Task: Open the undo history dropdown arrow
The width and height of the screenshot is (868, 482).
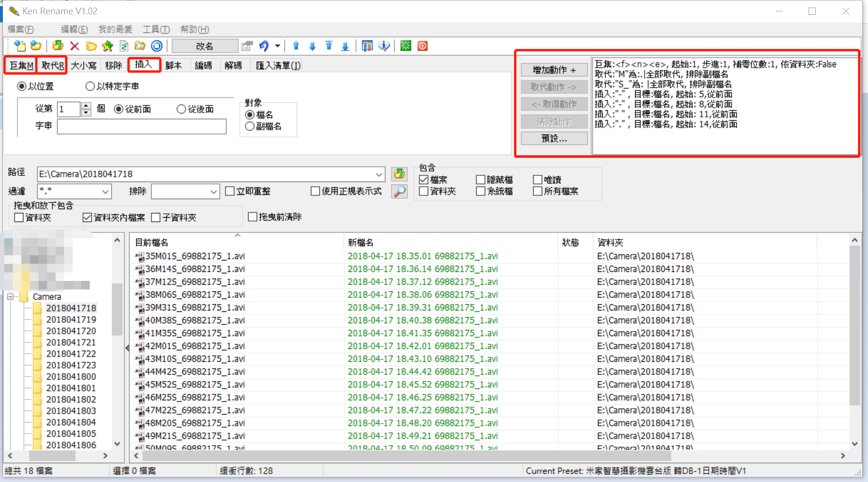Action: [x=277, y=46]
